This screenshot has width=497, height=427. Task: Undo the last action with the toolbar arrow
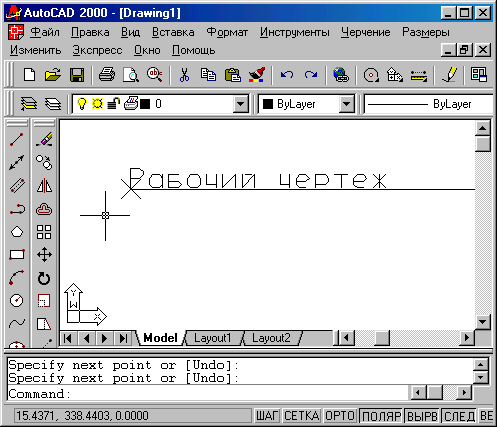[x=287, y=75]
